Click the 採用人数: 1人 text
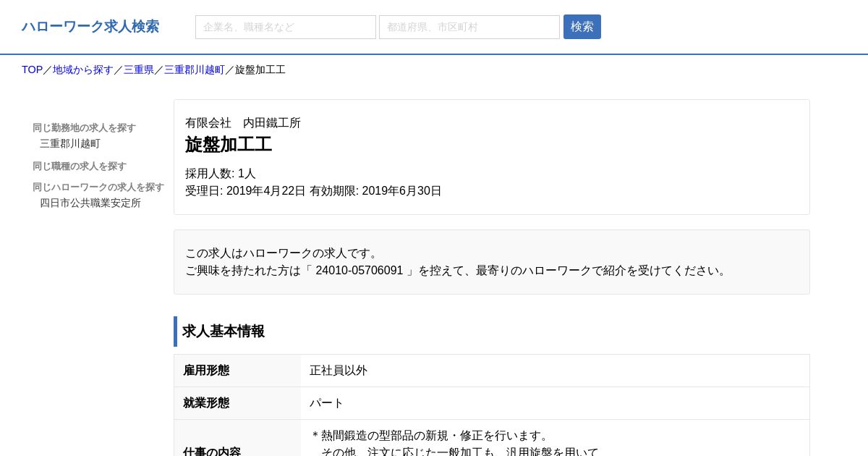868x456 pixels. (x=221, y=174)
